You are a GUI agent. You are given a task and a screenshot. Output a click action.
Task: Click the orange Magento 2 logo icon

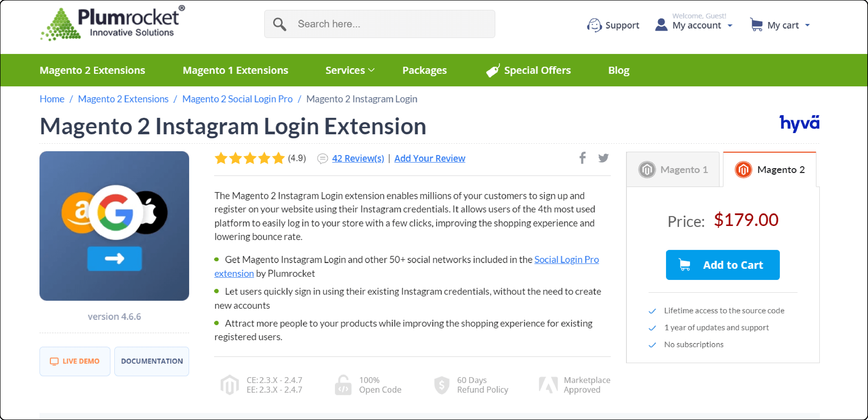tap(743, 169)
